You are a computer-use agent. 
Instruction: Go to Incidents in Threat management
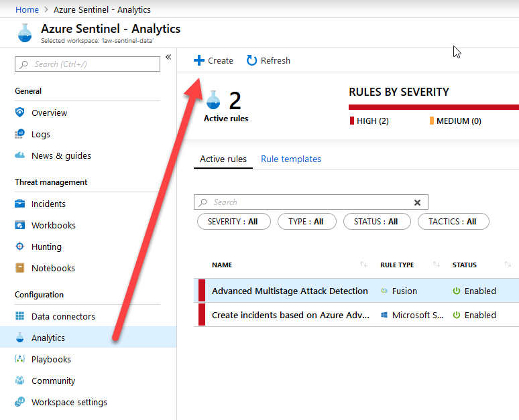(x=48, y=204)
